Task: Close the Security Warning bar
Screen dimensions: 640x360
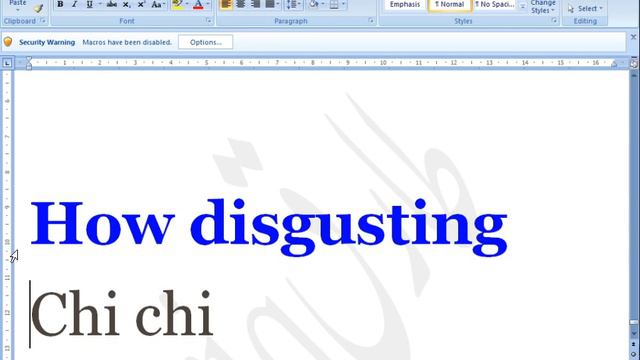Action: click(x=633, y=37)
